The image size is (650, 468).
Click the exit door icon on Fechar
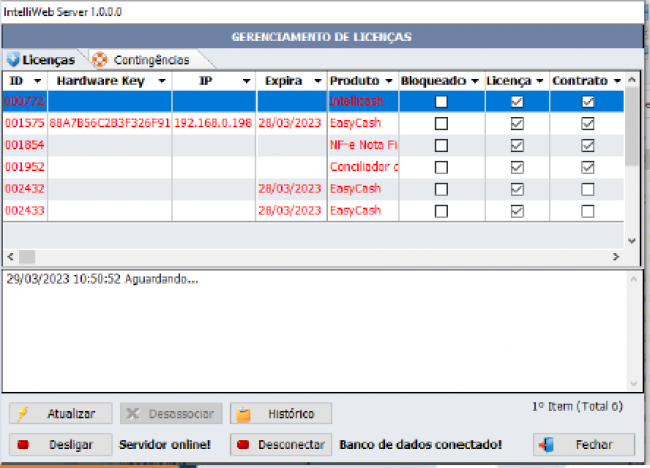[x=546, y=445]
